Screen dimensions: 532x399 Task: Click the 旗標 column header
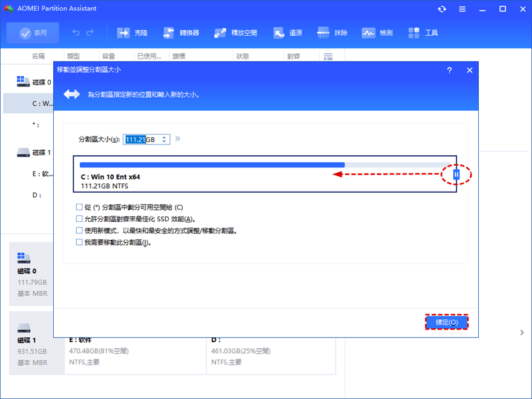click(178, 56)
